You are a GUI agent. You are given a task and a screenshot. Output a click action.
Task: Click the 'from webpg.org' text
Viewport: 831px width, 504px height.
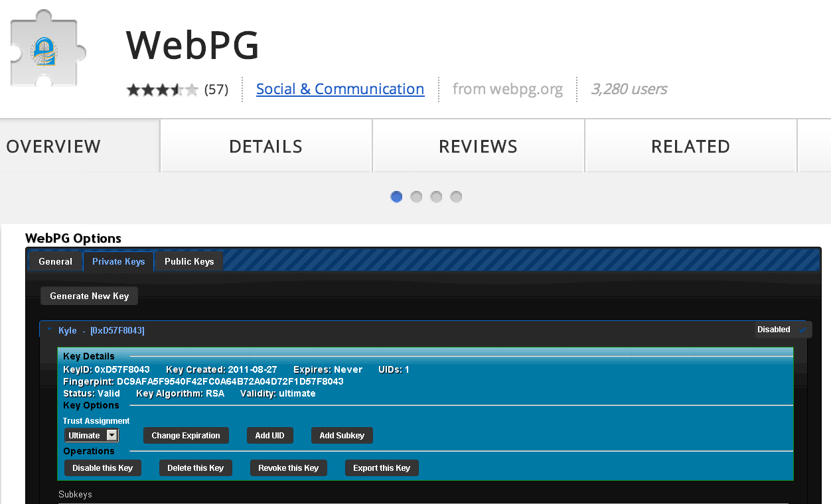click(x=508, y=89)
